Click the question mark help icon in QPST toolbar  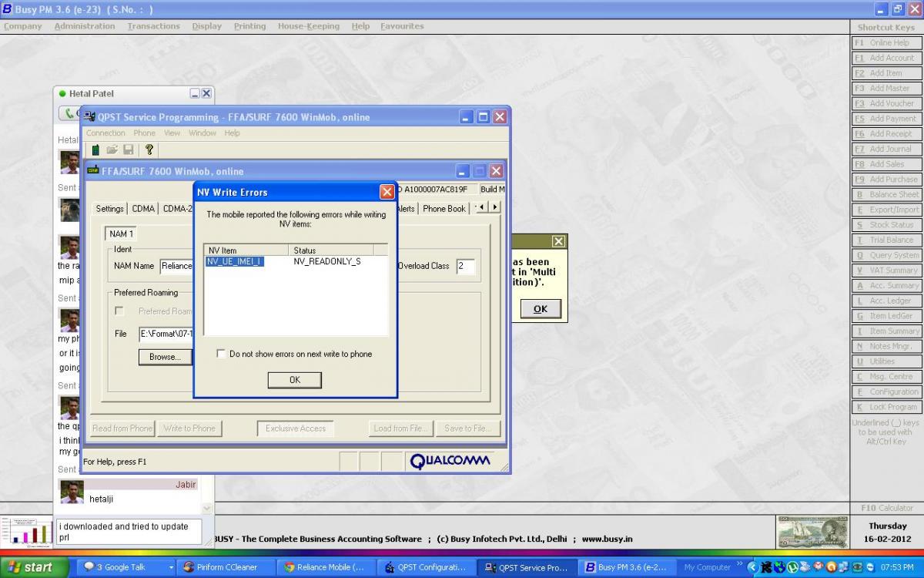point(149,150)
